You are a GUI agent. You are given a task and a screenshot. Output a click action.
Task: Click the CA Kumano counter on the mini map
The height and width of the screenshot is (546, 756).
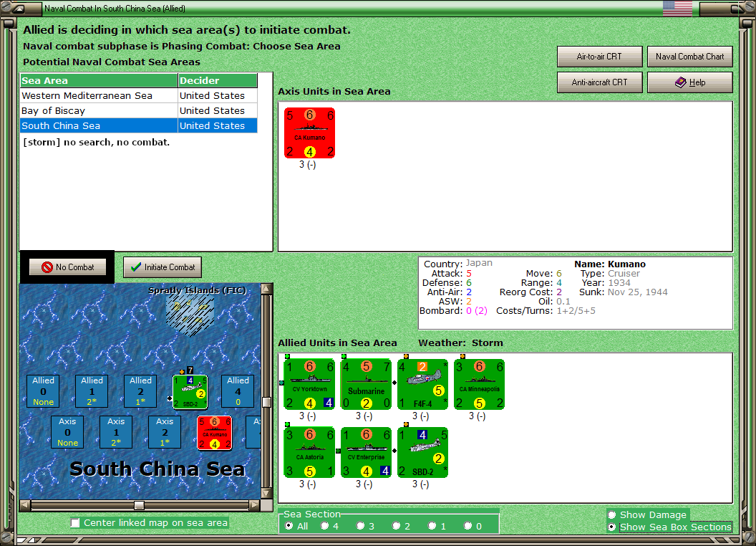tap(215, 433)
